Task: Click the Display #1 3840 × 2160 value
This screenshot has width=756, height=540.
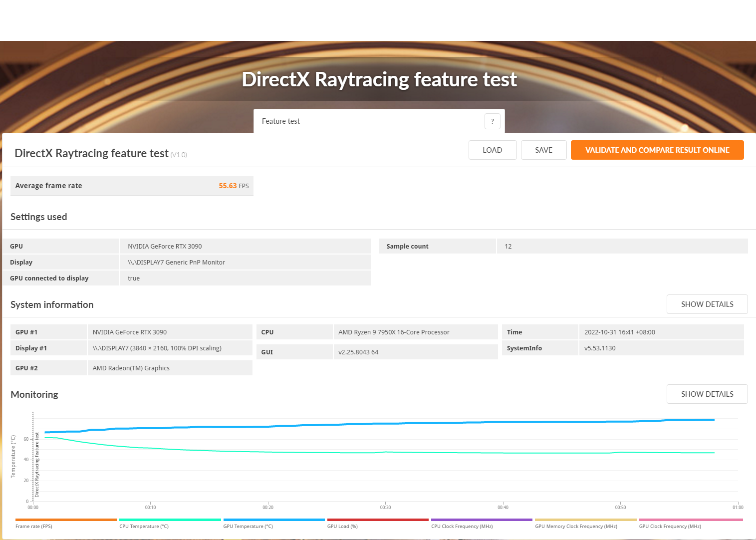Action: (x=157, y=348)
